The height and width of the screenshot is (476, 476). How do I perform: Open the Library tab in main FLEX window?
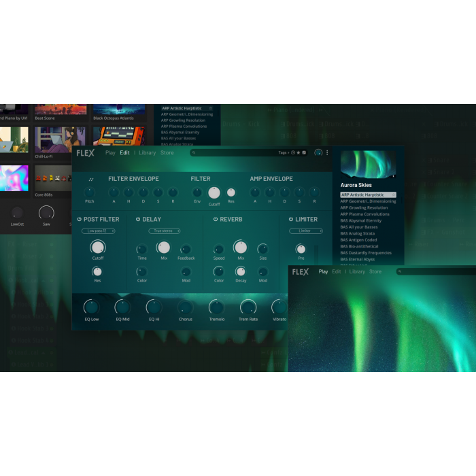click(148, 153)
